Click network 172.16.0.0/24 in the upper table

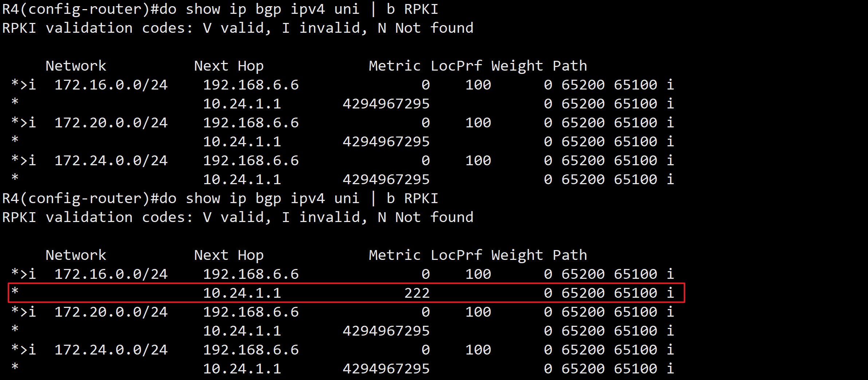click(111, 85)
